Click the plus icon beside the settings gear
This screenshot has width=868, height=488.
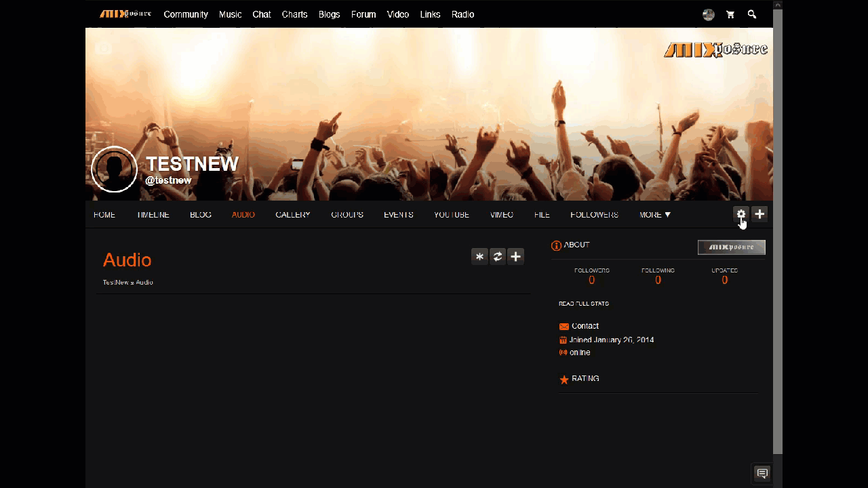click(759, 214)
